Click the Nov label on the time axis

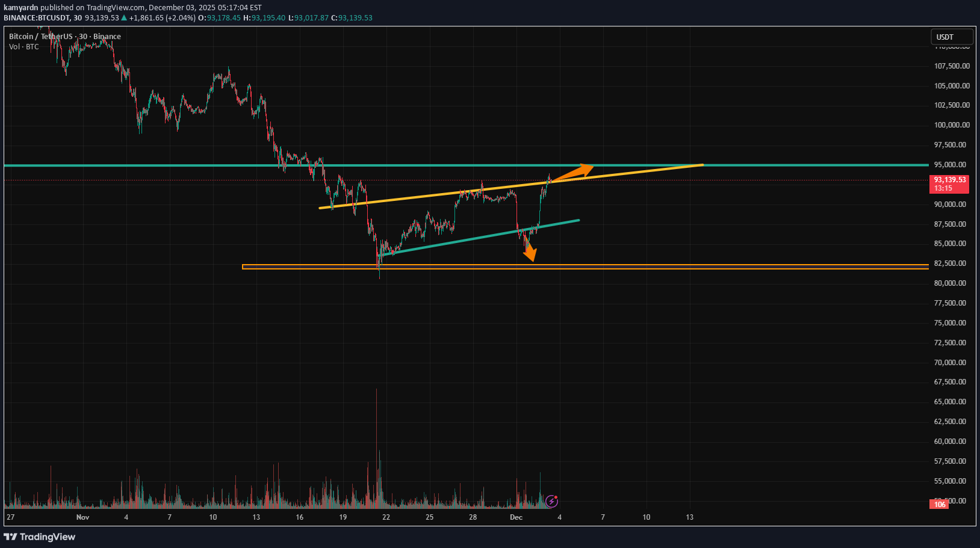pos(82,517)
